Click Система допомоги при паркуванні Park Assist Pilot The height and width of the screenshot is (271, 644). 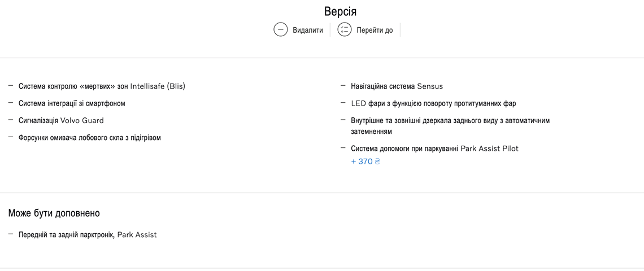click(434, 148)
